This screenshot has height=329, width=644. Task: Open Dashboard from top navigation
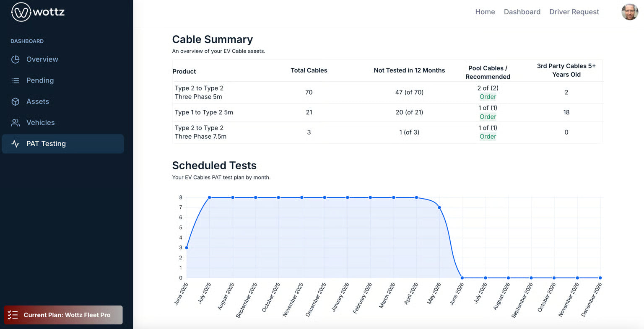click(x=522, y=12)
